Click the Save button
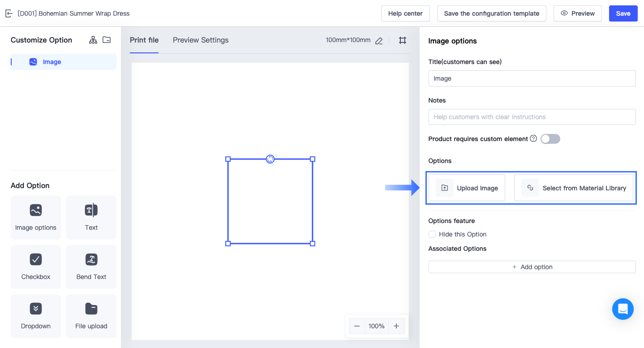 623,13
